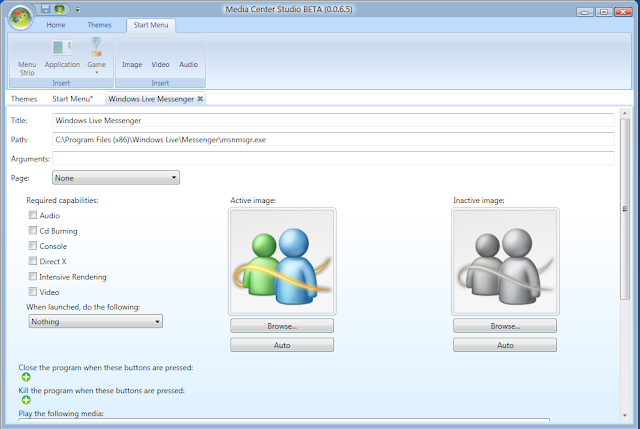The width and height of the screenshot is (640, 429).
Task: Enable the Cd Burning checkbox
Action: [x=33, y=230]
